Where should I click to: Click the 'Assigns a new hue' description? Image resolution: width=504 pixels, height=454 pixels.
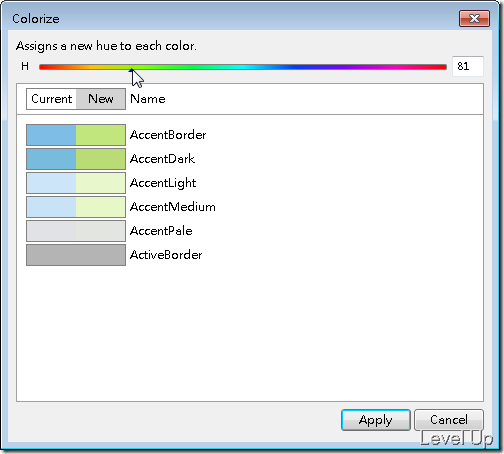pyautogui.click(x=106, y=46)
